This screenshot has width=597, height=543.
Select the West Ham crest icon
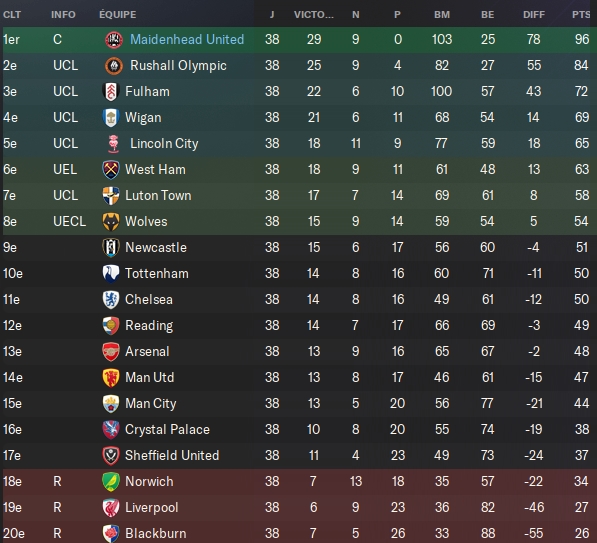tap(111, 169)
